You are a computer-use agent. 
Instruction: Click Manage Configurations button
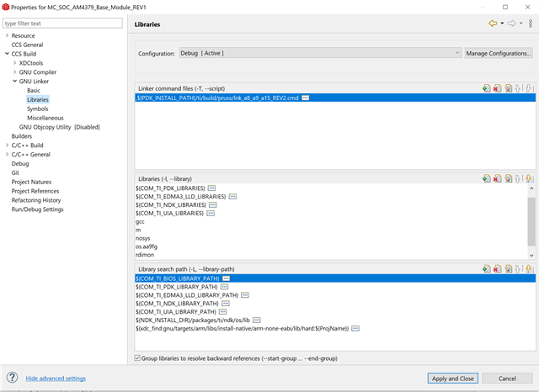[x=499, y=53]
